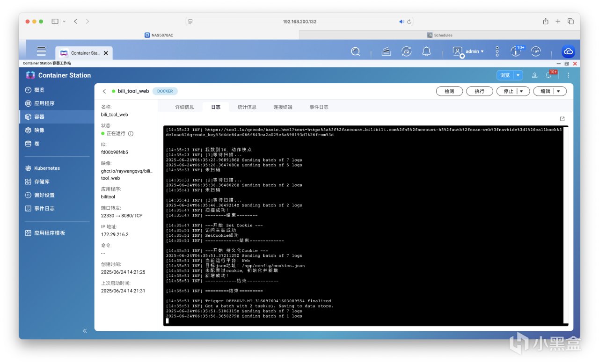Go back with Safari back arrow

point(76,22)
